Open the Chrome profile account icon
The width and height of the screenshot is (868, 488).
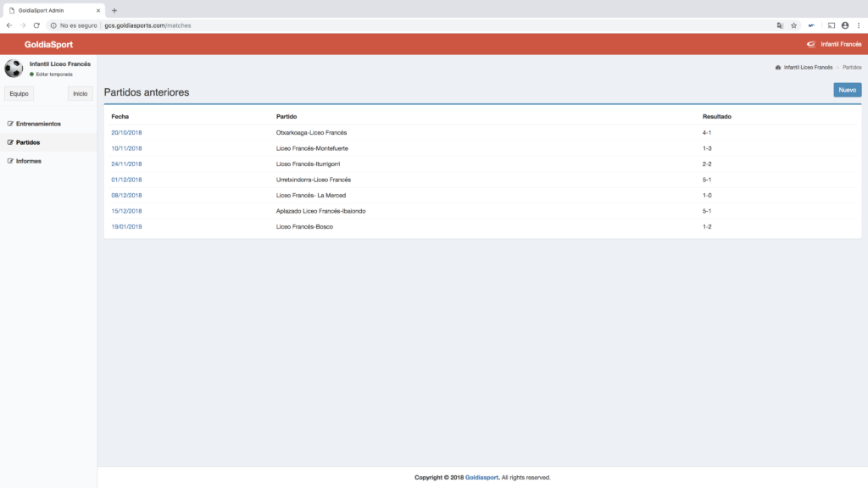[845, 25]
